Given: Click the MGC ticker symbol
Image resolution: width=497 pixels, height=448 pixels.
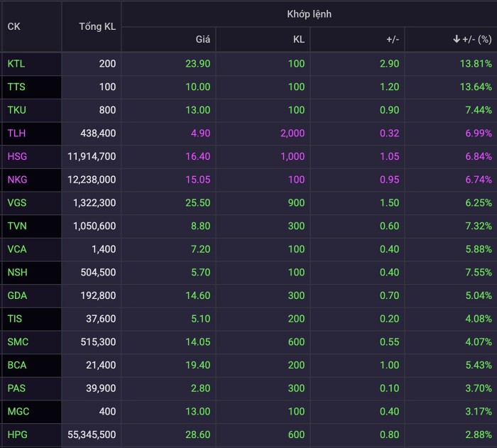Looking at the screenshot, I should (x=18, y=412).
